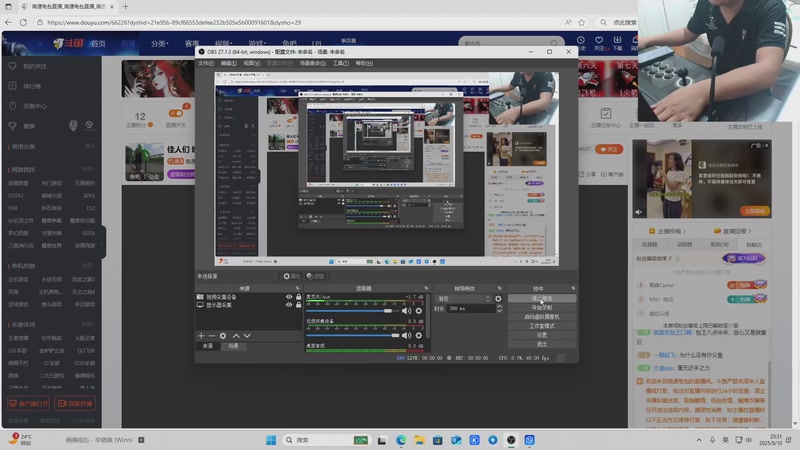Open the 主播任务中心 clipboard icon
This screenshot has height=450, width=800.
pos(606,113)
